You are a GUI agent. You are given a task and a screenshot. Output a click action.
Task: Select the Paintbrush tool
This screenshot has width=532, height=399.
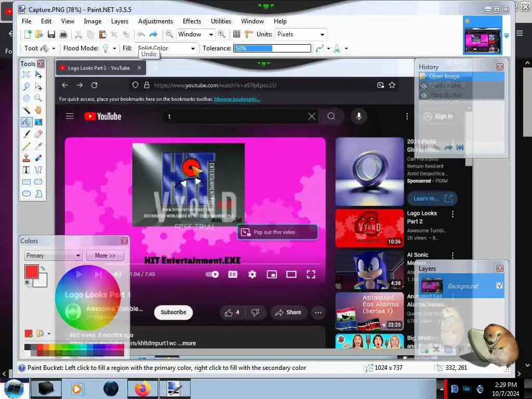(x=26, y=134)
